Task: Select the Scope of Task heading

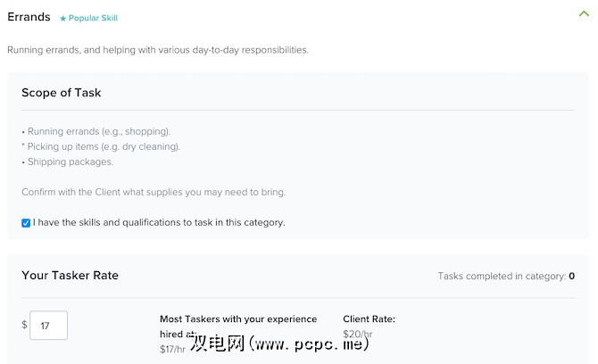Action: tap(62, 93)
